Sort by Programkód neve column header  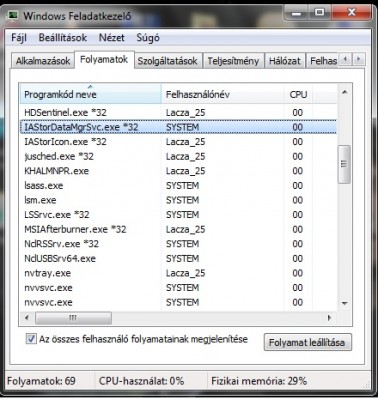point(90,94)
